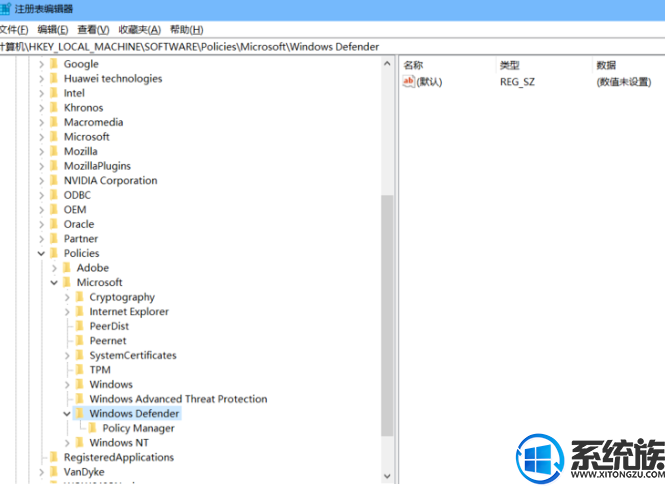Select the Windows key under Microsoft
The height and width of the screenshot is (487, 665).
111,385
